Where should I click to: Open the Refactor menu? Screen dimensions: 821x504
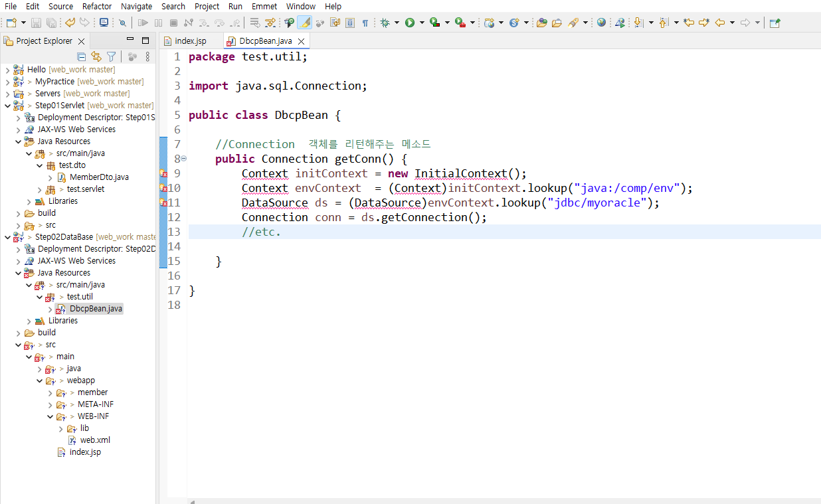click(x=97, y=6)
